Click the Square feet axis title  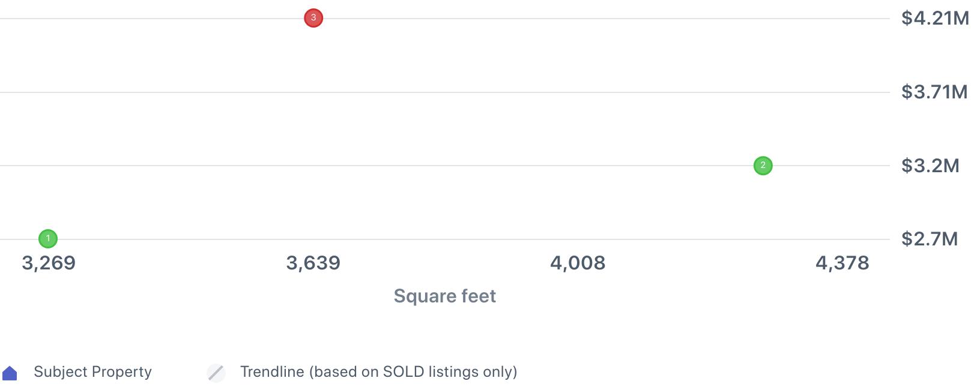444,296
